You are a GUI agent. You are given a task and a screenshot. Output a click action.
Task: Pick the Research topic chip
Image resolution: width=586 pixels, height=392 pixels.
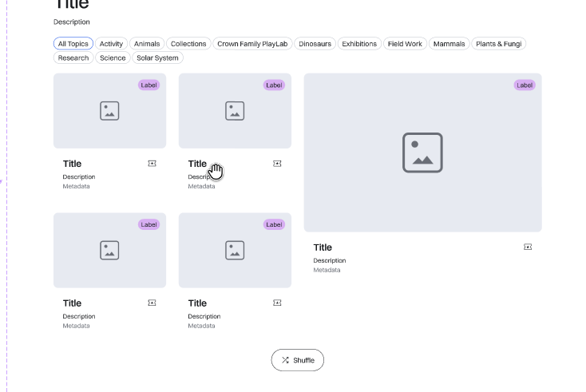pos(73,58)
